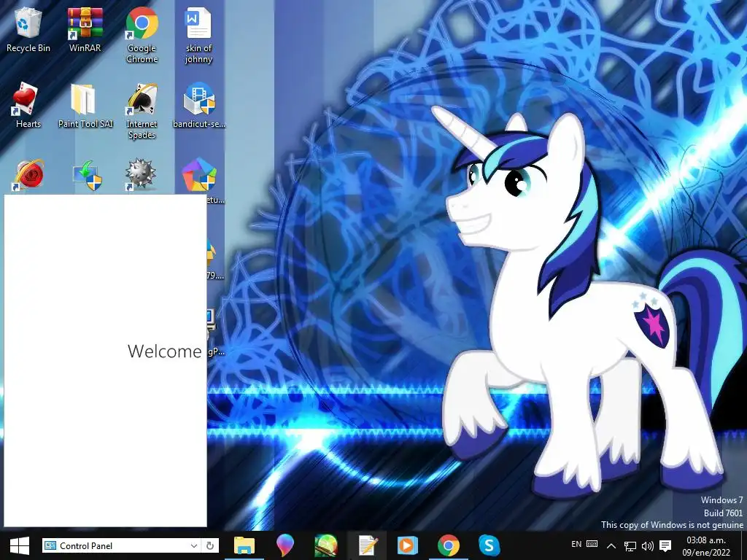This screenshot has height=560, width=747.
Task: Click the refresh button next to Control Panel
Action: 210,545
